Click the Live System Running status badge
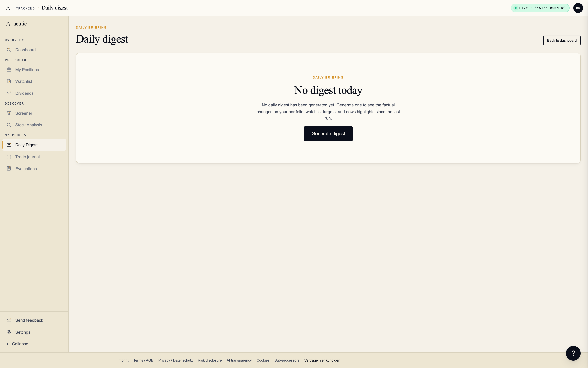This screenshot has width=588, height=368. point(540,8)
